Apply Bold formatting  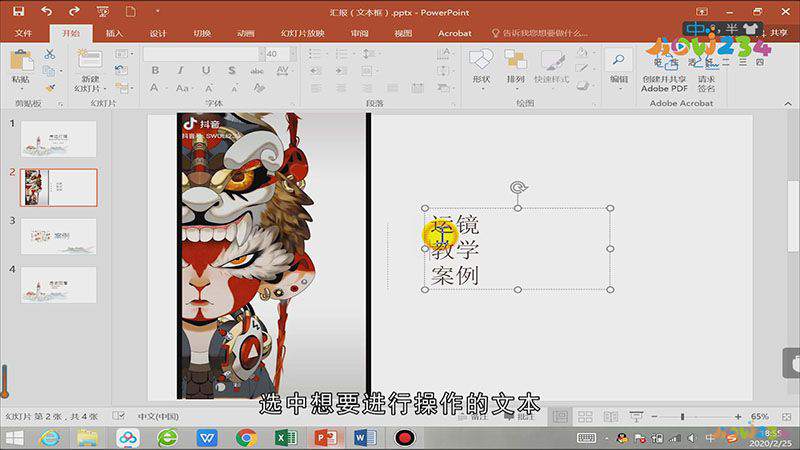155,70
